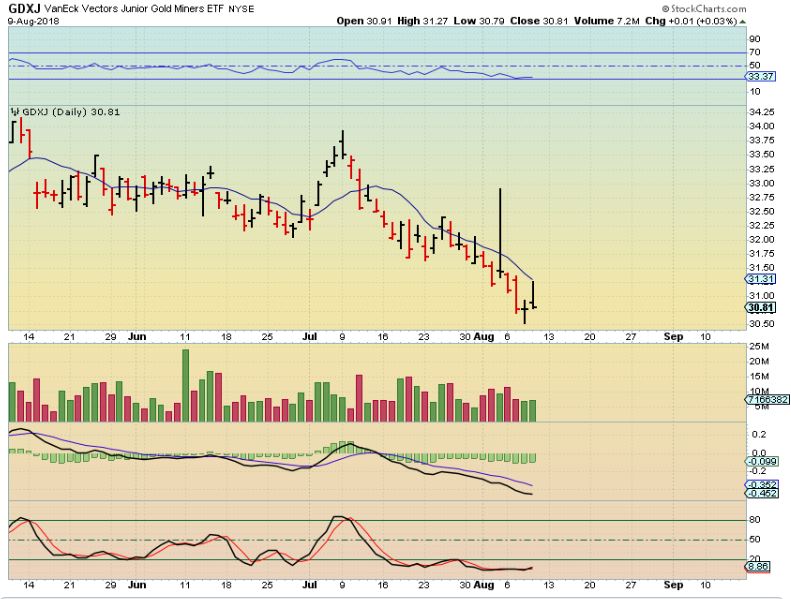Click the MACD signal tag -0.352

(x=762, y=484)
